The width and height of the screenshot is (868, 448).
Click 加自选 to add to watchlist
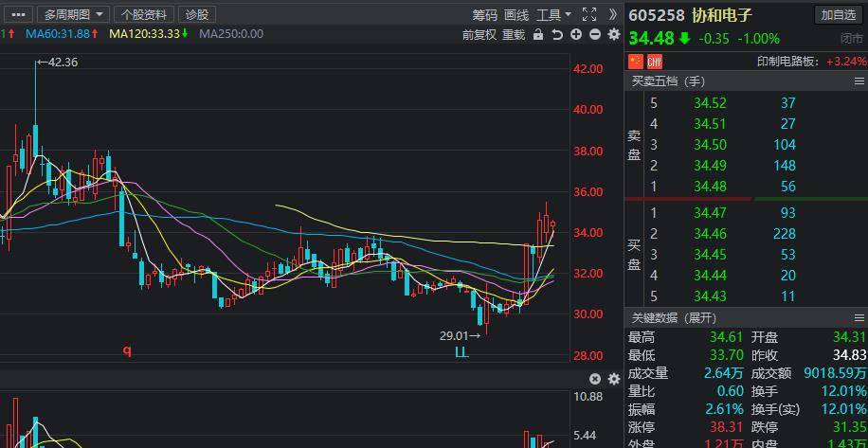839,14
